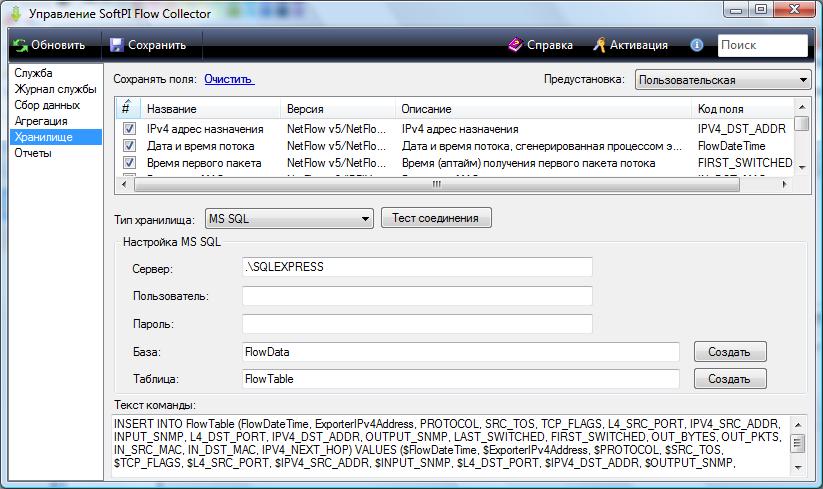Click the База input field
This screenshot has width=823, height=489.
(x=461, y=352)
